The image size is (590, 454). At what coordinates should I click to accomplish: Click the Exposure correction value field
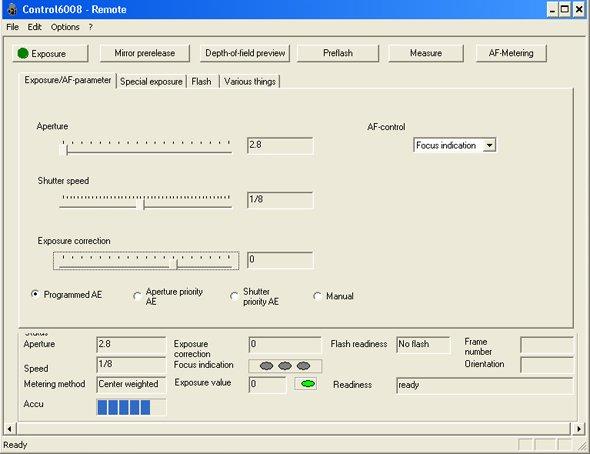click(x=280, y=260)
